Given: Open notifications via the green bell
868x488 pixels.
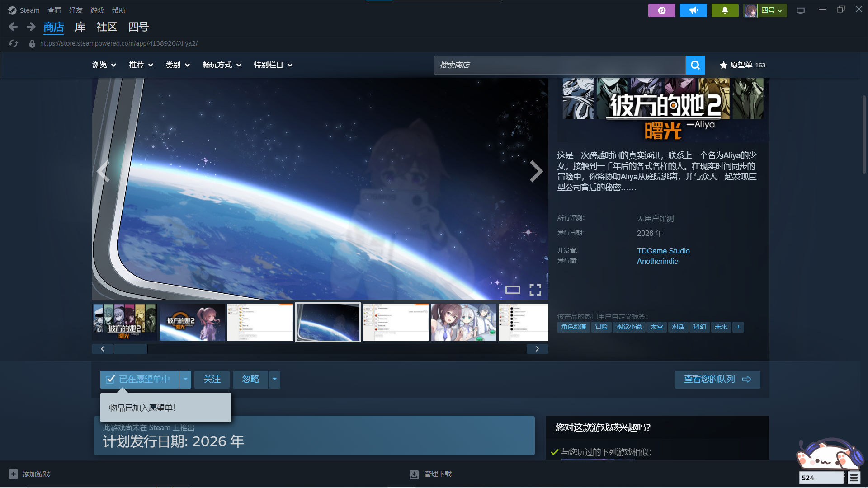Looking at the screenshot, I should [725, 10].
